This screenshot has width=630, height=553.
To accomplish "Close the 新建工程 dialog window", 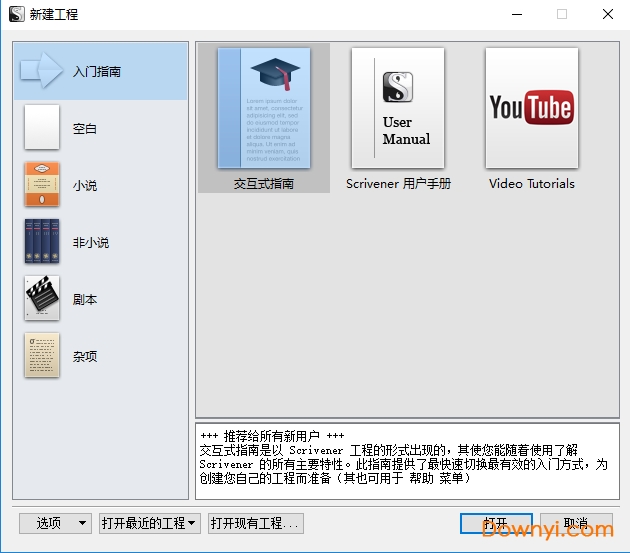I will point(607,14).
